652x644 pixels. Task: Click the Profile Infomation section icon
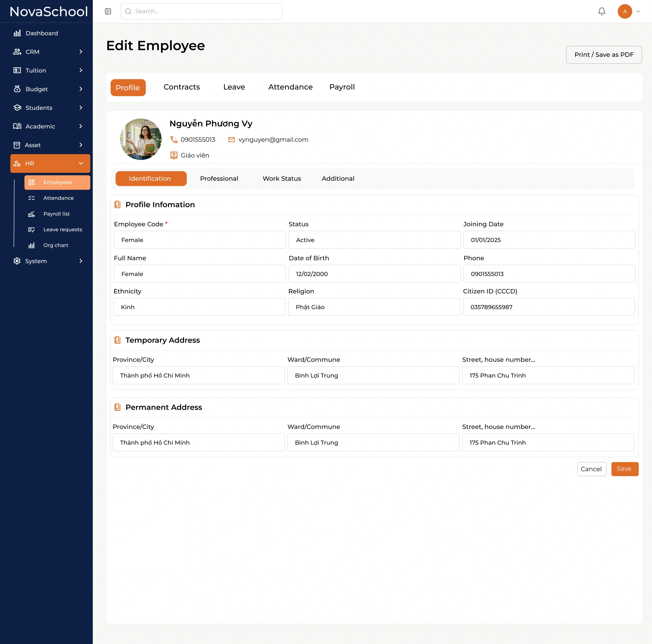click(x=117, y=204)
